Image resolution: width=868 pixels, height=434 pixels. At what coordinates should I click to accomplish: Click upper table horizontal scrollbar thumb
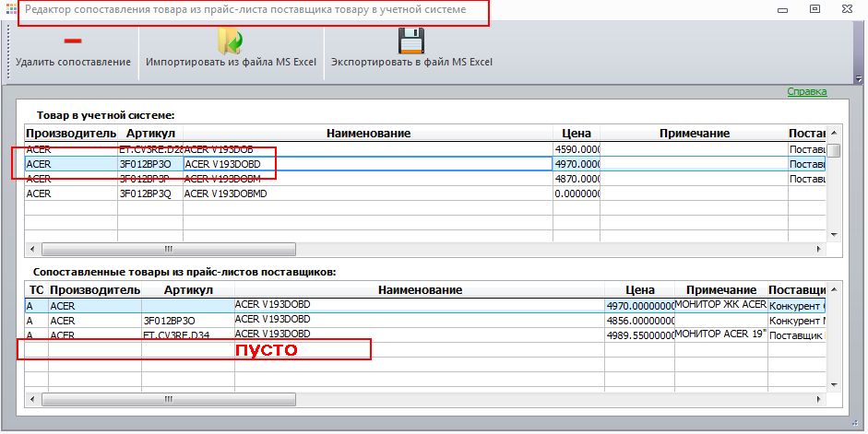(168, 250)
